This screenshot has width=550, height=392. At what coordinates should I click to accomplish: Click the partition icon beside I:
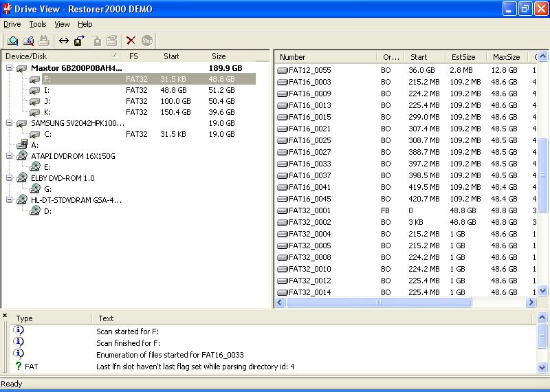(x=35, y=91)
